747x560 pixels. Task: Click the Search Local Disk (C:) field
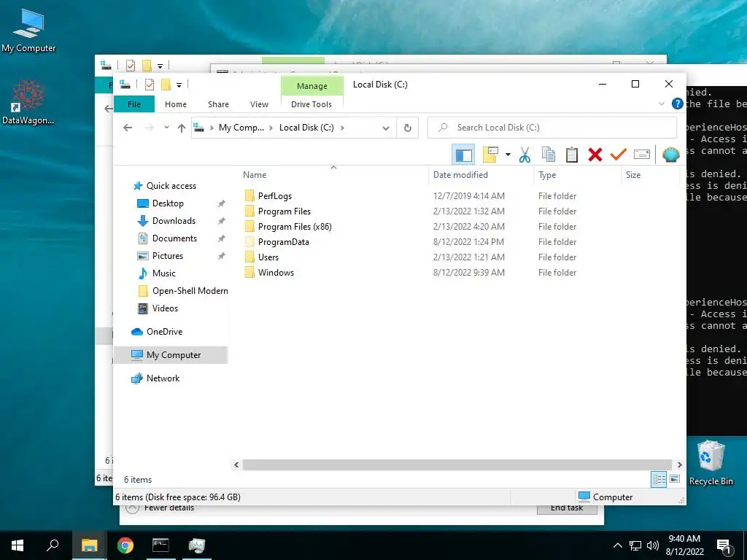tap(552, 128)
